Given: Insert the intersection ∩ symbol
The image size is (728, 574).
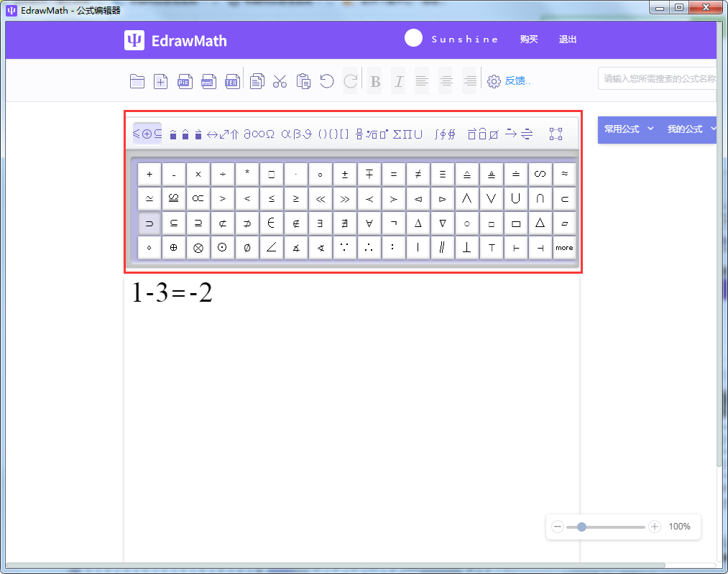Looking at the screenshot, I should (x=540, y=198).
